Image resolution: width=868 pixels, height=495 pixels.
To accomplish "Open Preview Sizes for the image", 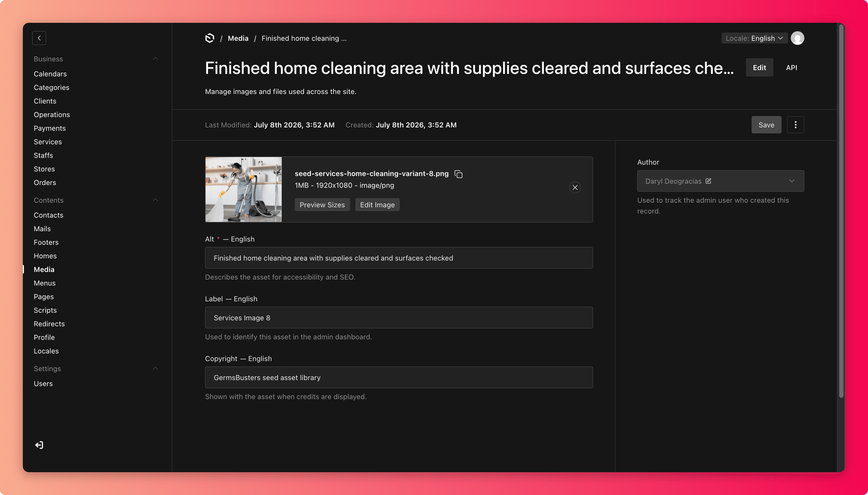I will [x=322, y=205].
